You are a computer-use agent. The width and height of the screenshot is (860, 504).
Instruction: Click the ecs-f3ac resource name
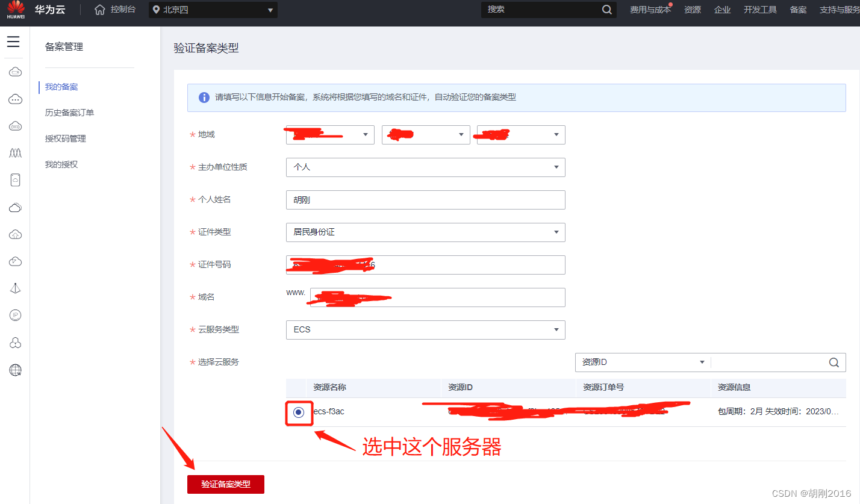pos(328,412)
